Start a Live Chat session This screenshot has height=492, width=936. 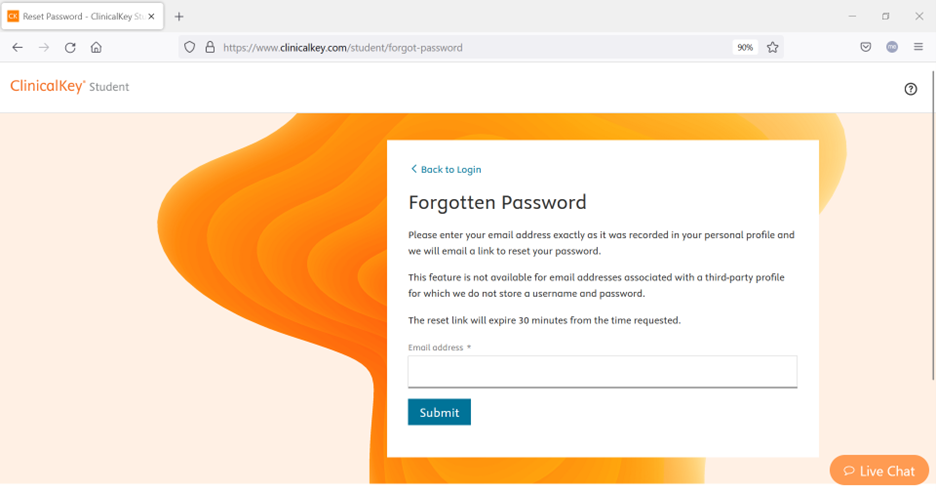(x=879, y=471)
